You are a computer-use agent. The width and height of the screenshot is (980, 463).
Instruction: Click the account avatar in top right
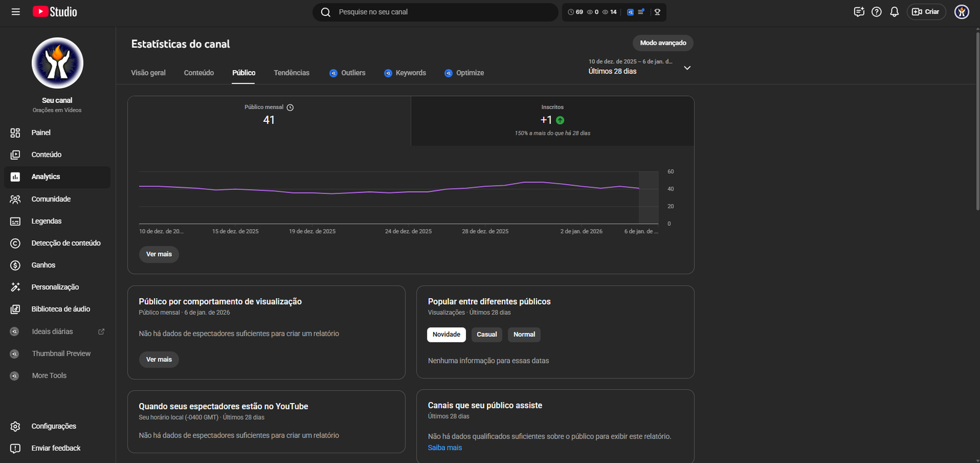tap(962, 12)
